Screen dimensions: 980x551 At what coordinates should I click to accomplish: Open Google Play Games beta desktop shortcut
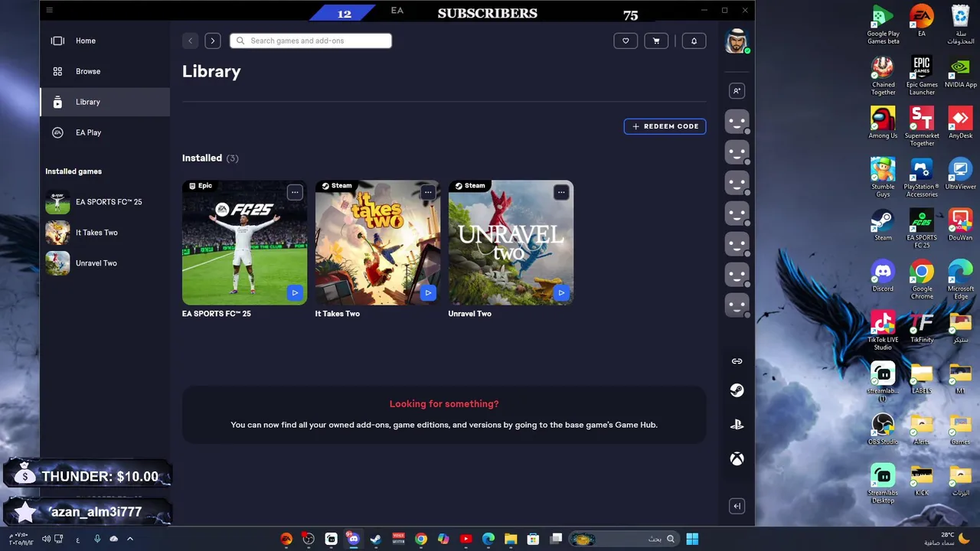(x=883, y=24)
